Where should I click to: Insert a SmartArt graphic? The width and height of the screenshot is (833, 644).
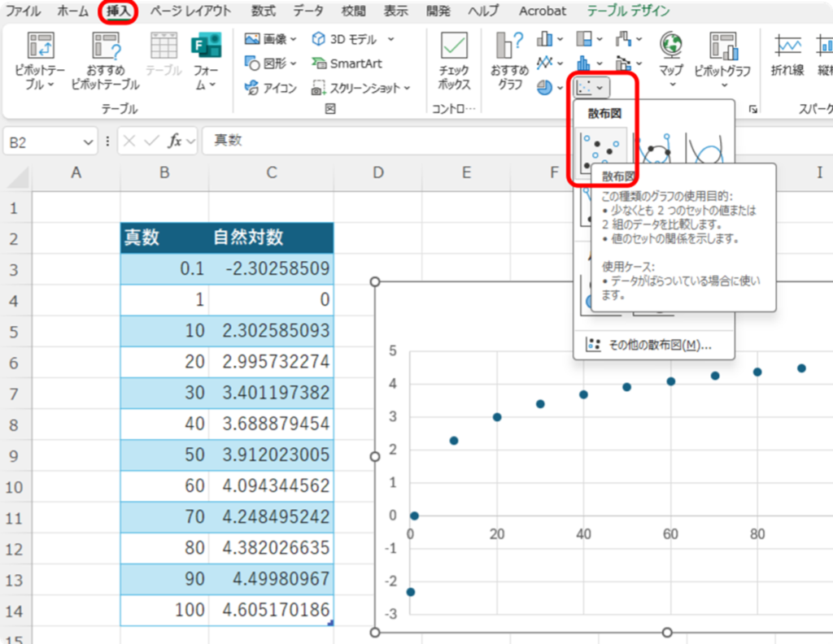[x=347, y=63]
